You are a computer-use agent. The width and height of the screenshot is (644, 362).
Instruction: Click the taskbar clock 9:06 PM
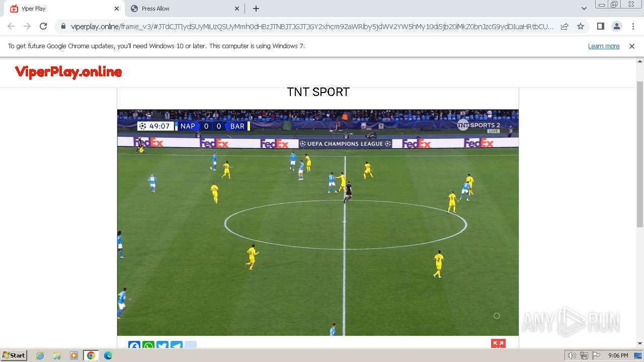point(618,355)
